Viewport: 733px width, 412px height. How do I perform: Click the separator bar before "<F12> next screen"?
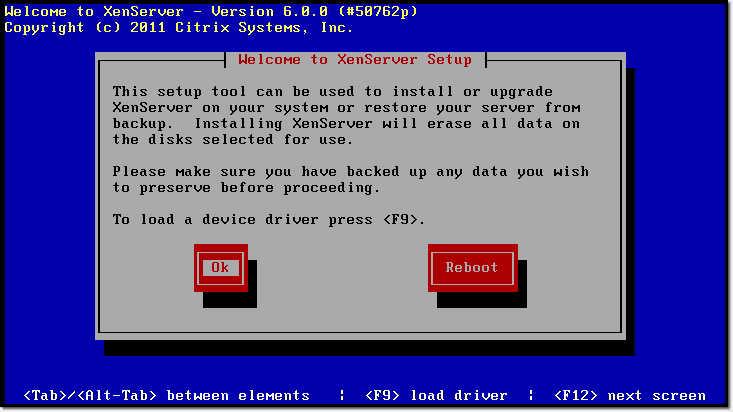pos(531,396)
